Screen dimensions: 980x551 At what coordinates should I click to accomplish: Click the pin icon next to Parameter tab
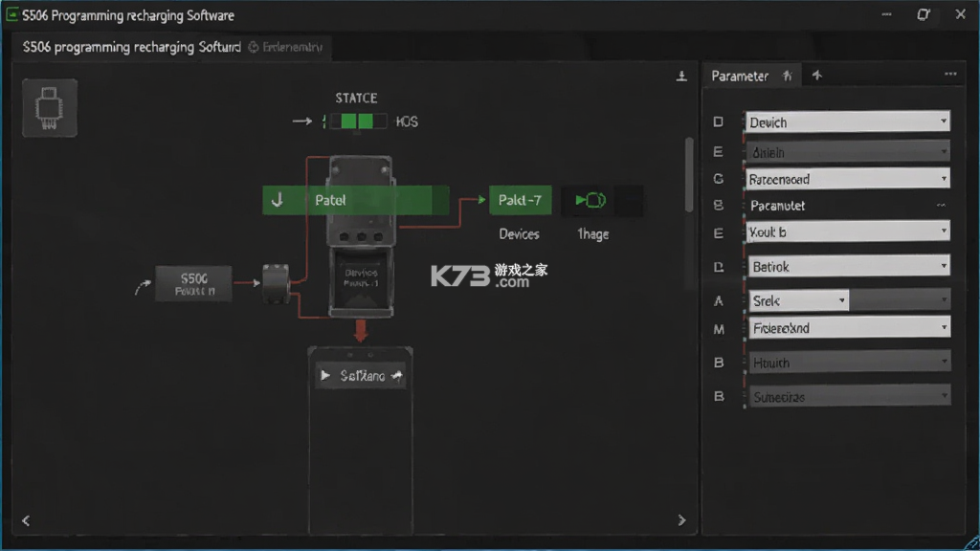click(788, 76)
